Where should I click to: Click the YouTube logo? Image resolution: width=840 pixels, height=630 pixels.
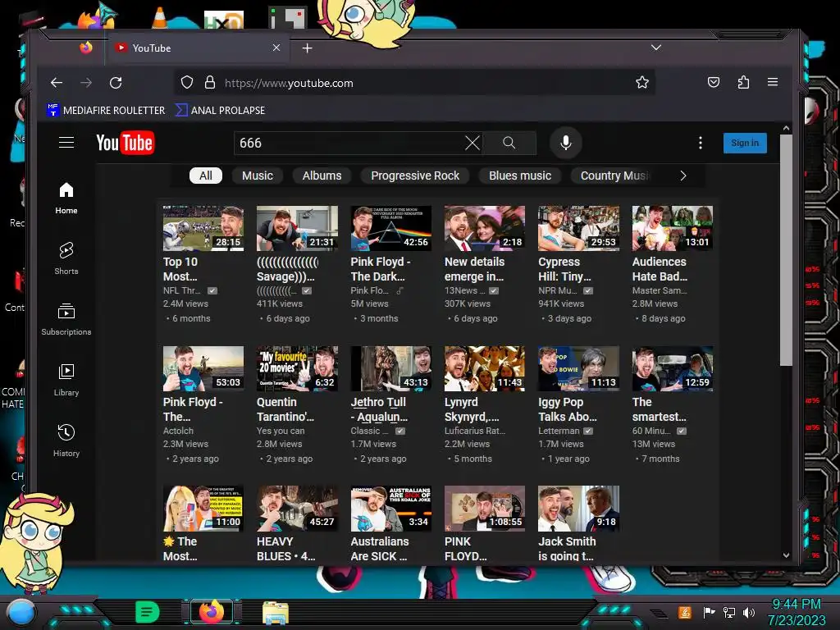point(126,143)
